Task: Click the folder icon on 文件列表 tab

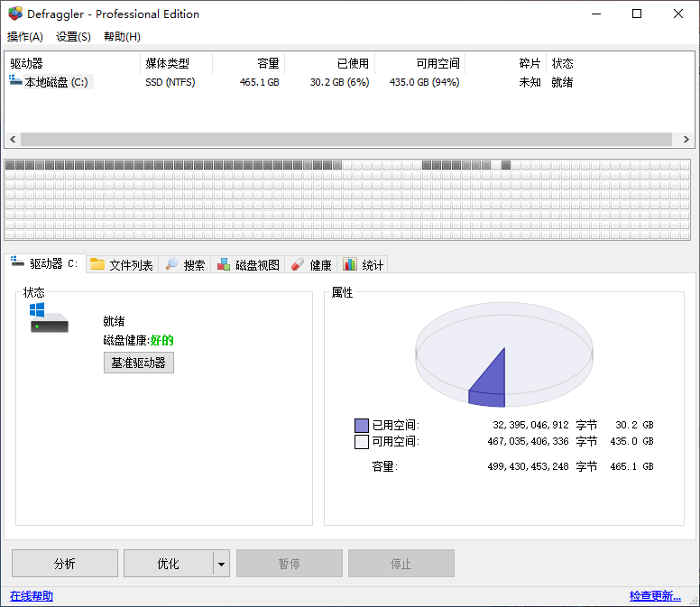Action: tap(97, 264)
